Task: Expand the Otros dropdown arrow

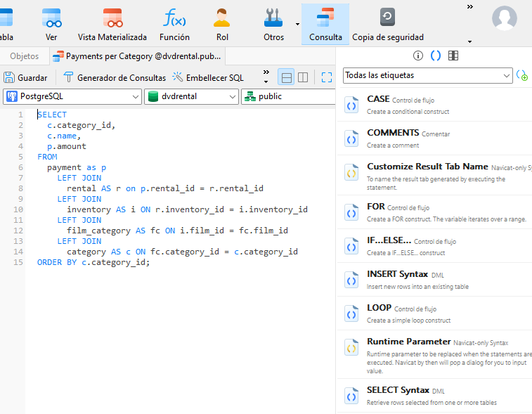Action: [297, 24]
